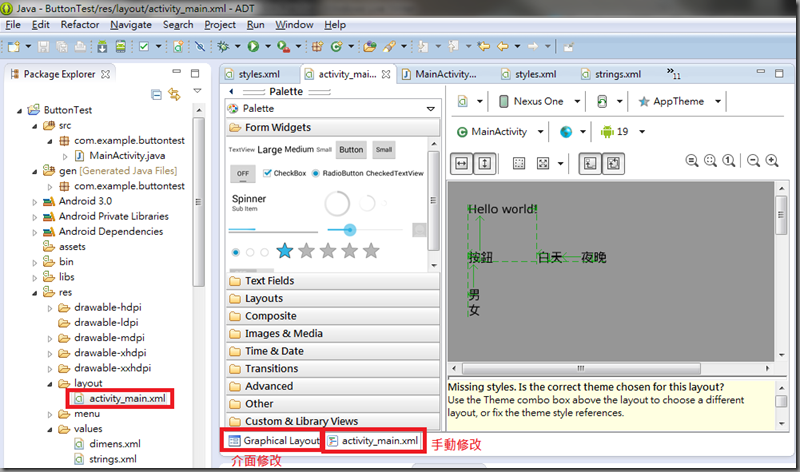
Task: Toggle layout width fill horizontal button
Action: (x=462, y=163)
